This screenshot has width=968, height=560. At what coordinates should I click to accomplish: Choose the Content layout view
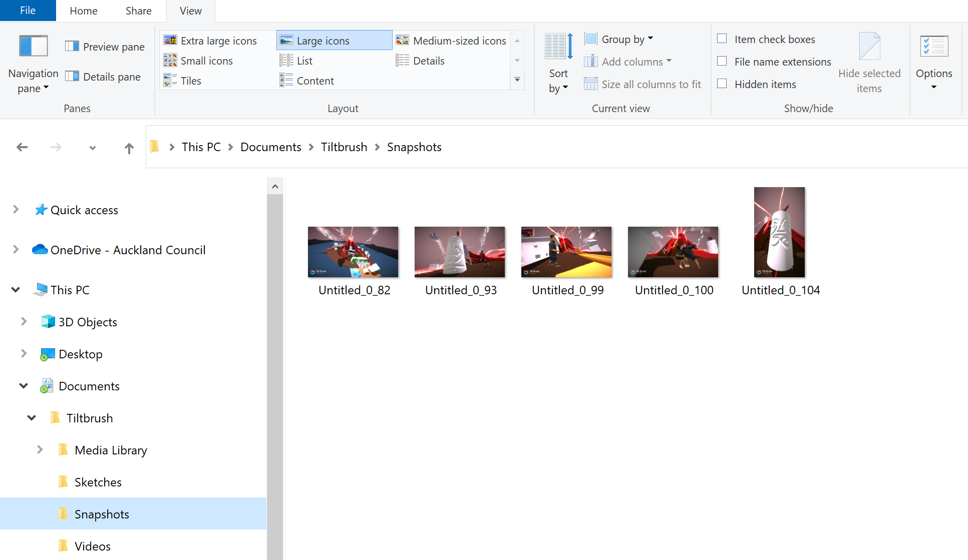point(314,81)
